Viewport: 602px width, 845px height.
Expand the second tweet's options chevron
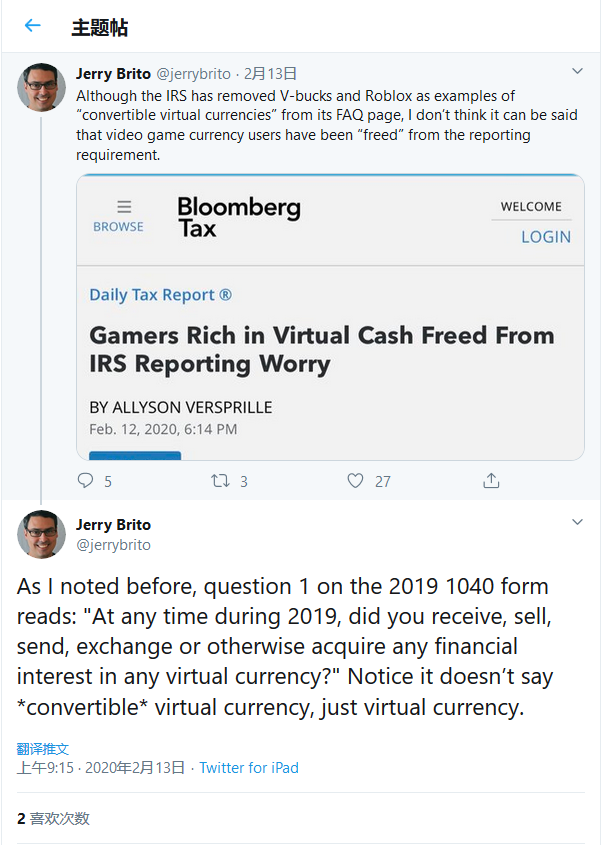point(577,523)
